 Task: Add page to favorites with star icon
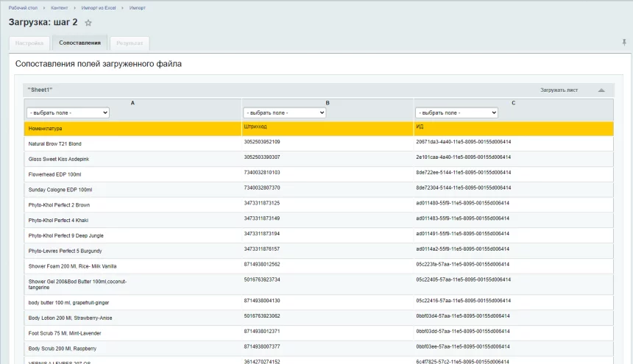(88, 23)
